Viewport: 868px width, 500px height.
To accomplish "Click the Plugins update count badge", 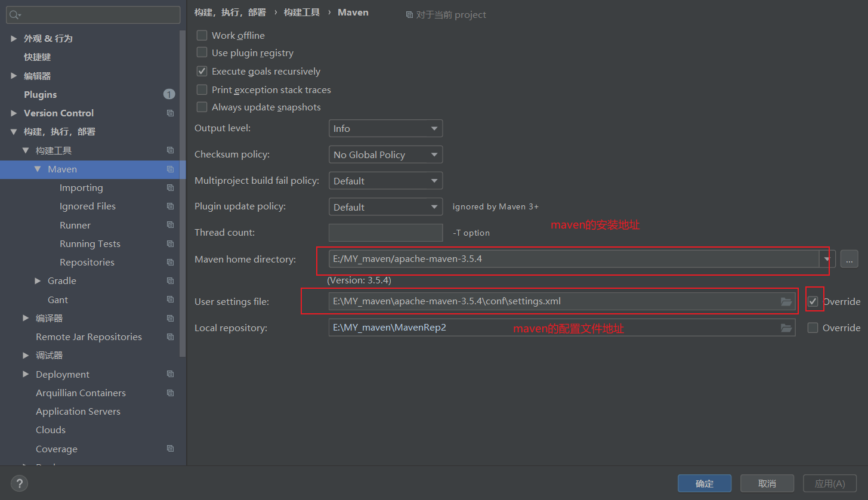I will point(169,94).
